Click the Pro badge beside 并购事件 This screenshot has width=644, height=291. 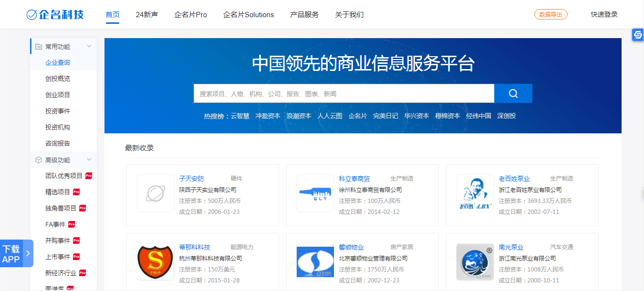coord(76,241)
